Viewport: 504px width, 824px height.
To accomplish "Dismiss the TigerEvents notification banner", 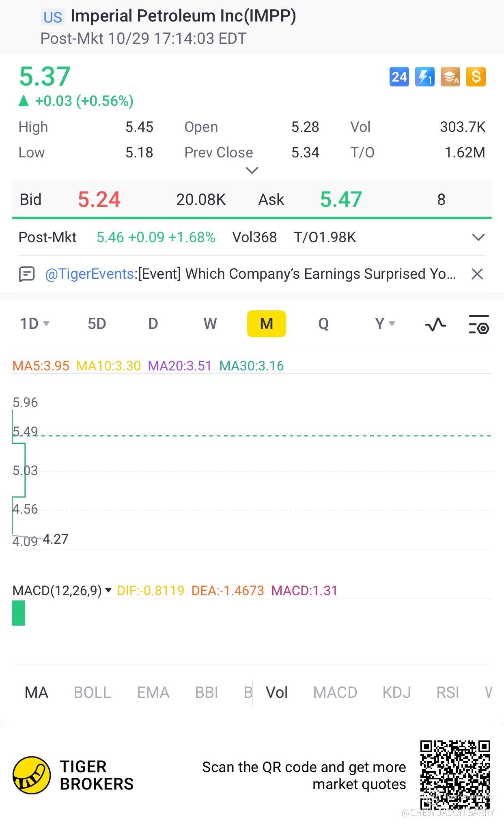I will click(477, 274).
